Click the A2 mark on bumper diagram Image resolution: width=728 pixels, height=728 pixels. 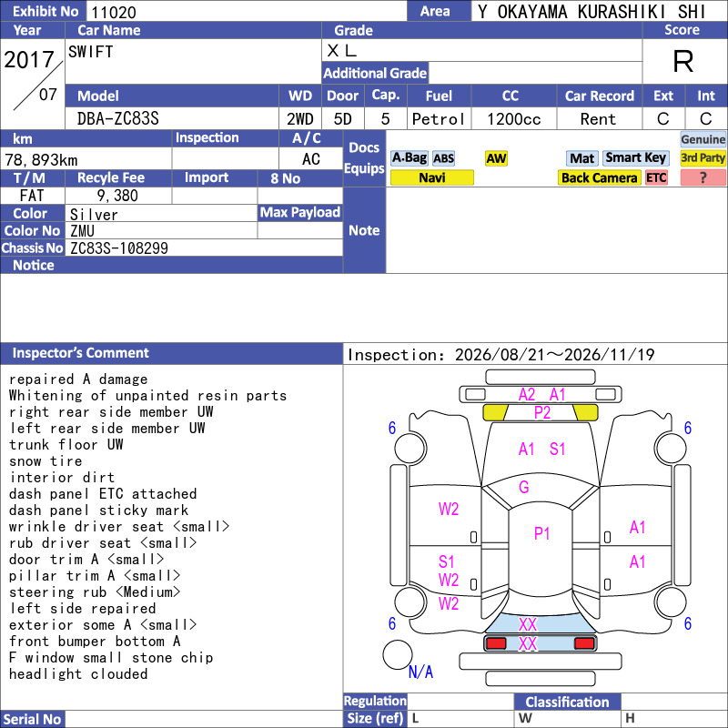[527, 395]
